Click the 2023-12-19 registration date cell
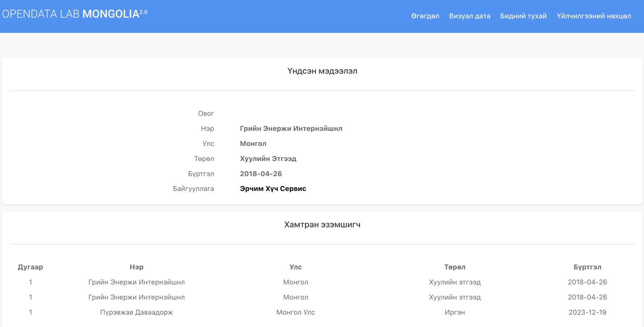This screenshot has width=644, height=327. coord(587,313)
